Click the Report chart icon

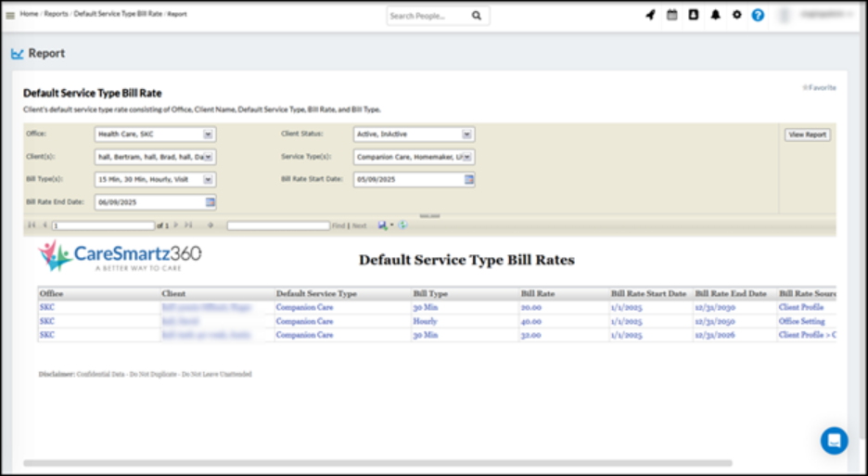click(18, 54)
